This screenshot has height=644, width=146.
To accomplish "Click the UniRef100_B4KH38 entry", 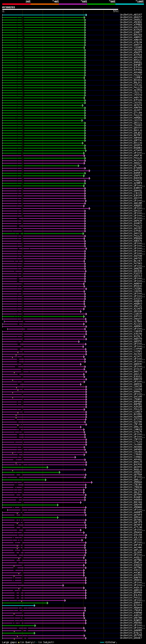I will (131, 178).
